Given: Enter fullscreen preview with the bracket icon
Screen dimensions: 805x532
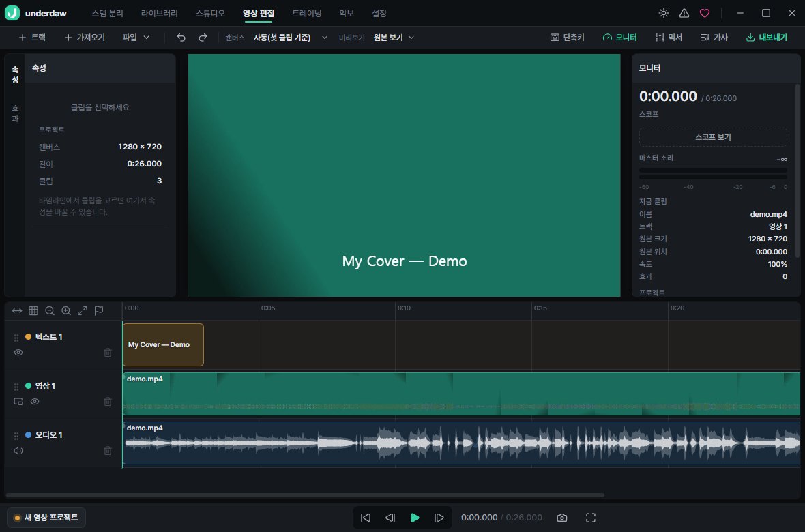Looking at the screenshot, I should point(591,518).
